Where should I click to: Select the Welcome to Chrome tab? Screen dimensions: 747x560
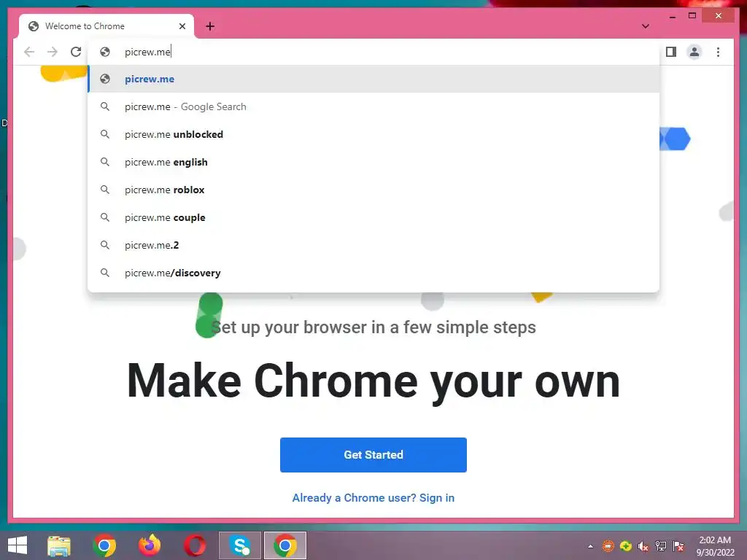[x=107, y=26]
